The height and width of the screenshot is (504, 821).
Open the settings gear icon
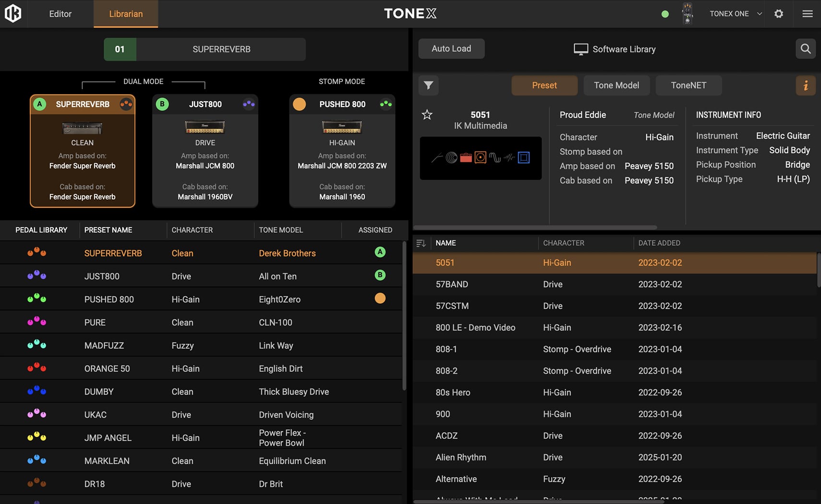coord(779,13)
